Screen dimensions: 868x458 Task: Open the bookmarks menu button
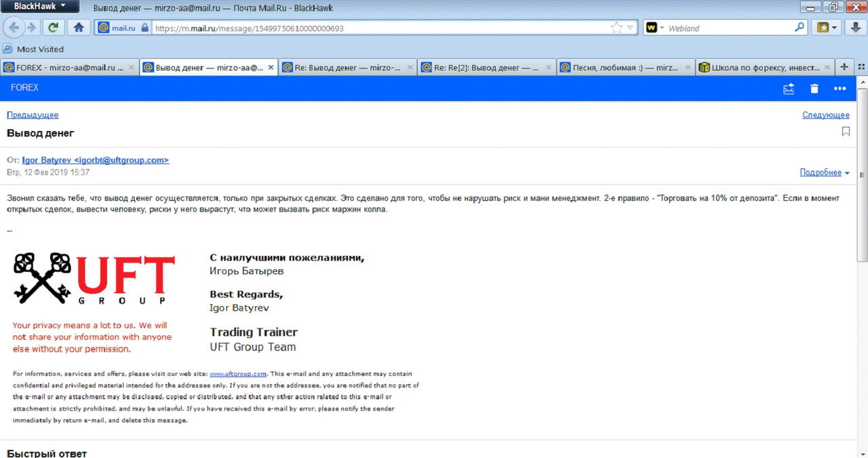(x=827, y=28)
